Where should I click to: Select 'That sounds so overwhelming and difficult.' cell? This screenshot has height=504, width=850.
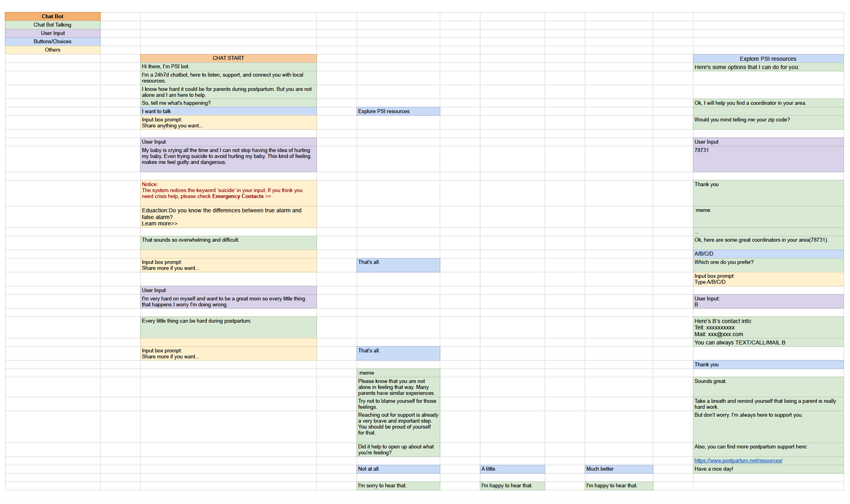coord(229,243)
